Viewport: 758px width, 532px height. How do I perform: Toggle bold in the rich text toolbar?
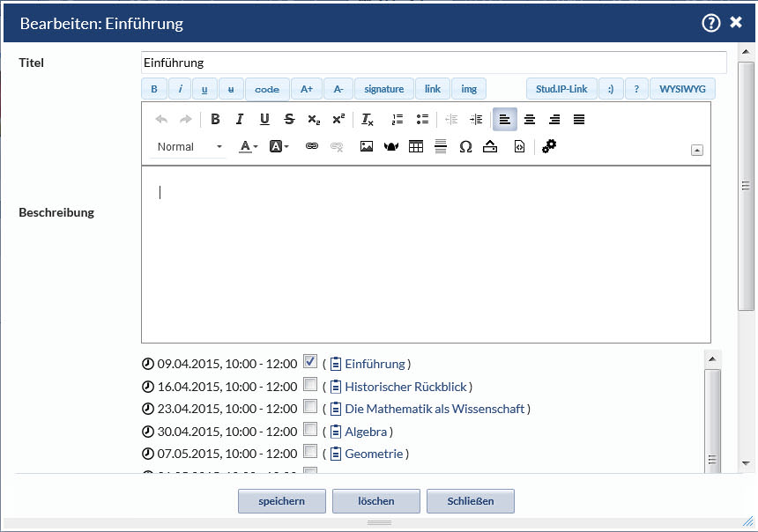pyautogui.click(x=215, y=120)
